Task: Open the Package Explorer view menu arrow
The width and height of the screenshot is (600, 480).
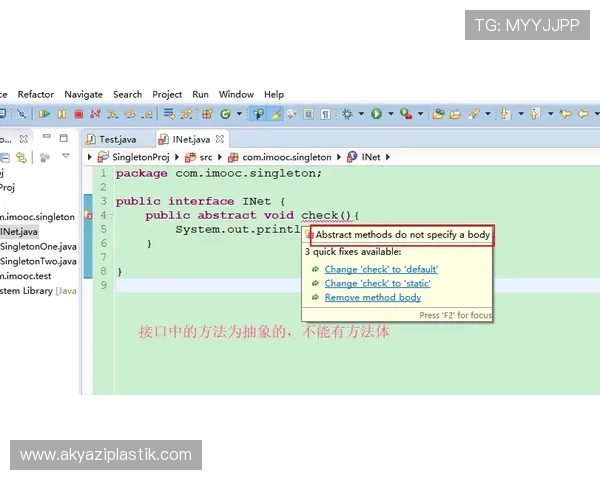Action: [66, 157]
